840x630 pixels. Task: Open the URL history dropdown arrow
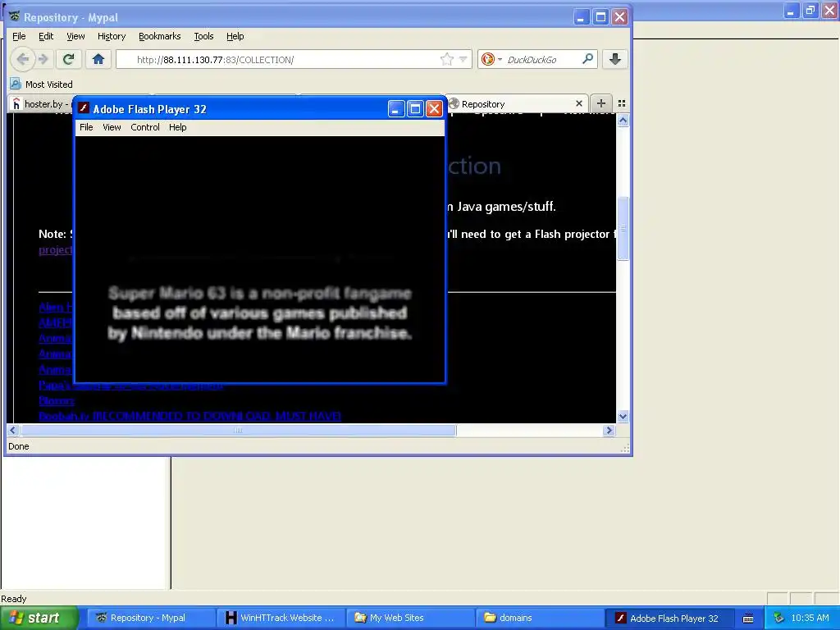pyautogui.click(x=463, y=59)
